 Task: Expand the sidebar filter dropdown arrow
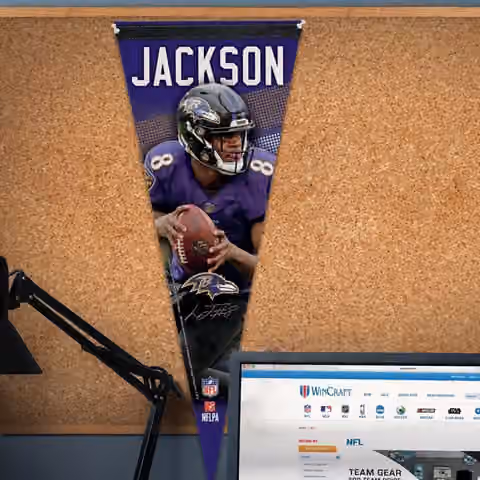pyautogui.click(x=338, y=457)
